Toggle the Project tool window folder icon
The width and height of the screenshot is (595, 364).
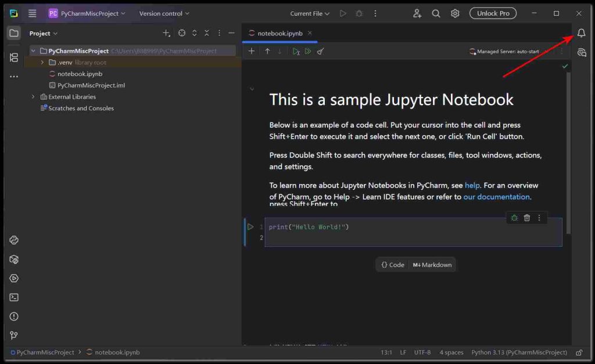pyautogui.click(x=14, y=33)
